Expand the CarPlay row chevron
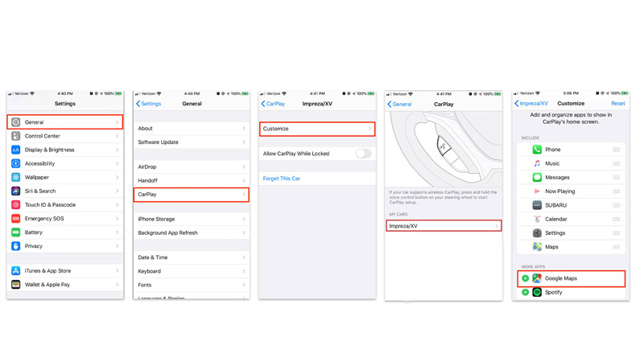 pyautogui.click(x=244, y=194)
